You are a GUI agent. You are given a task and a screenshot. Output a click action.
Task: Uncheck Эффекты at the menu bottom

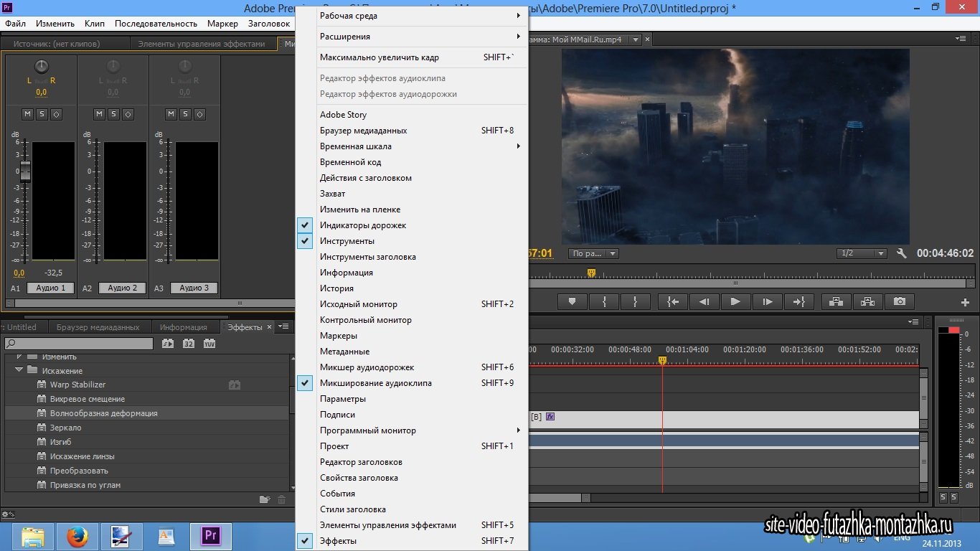(x=412, y=541)
